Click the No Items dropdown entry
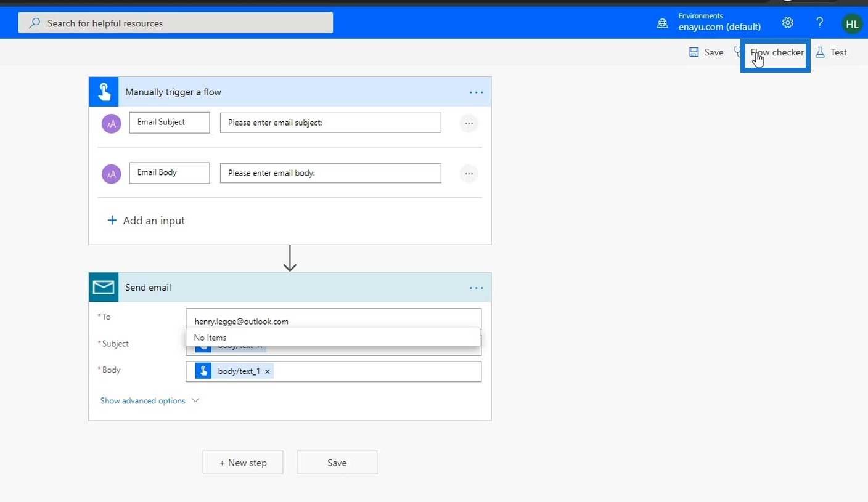This screenshot has width=868, height=502. coord(333,338)
